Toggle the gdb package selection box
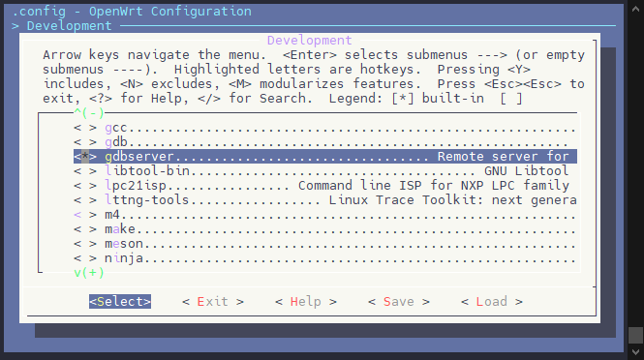The width and height of the screenshot is (644, 360). [x=85, y=142]
